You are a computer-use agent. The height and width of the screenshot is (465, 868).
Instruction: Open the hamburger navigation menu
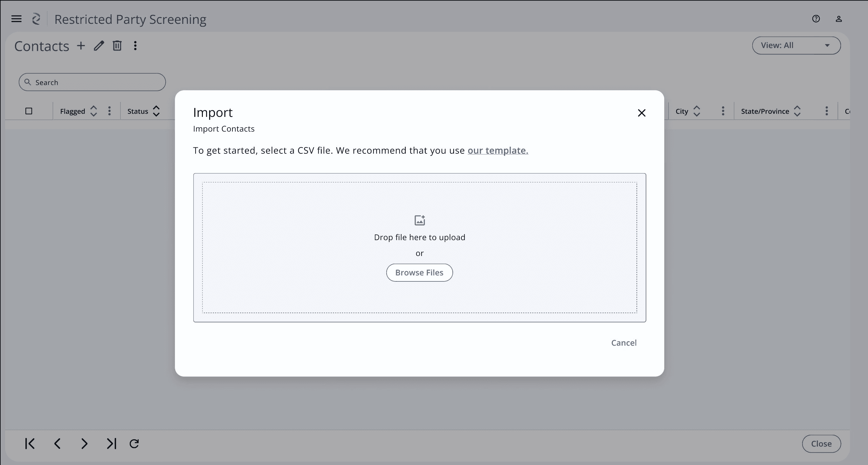[16, 19]
